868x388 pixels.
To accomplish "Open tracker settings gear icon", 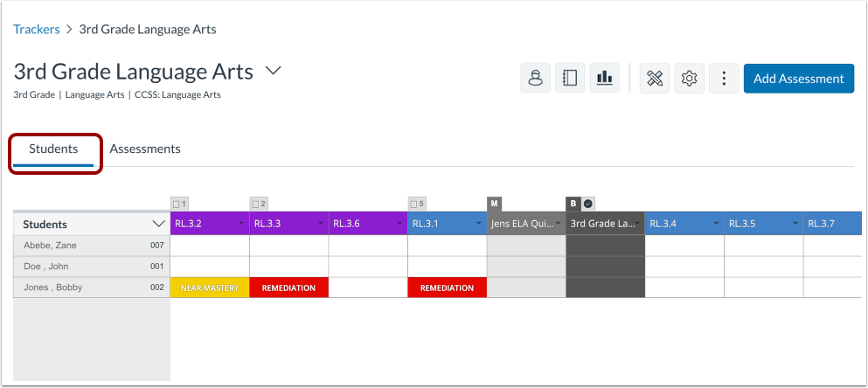I will (689, 78).
